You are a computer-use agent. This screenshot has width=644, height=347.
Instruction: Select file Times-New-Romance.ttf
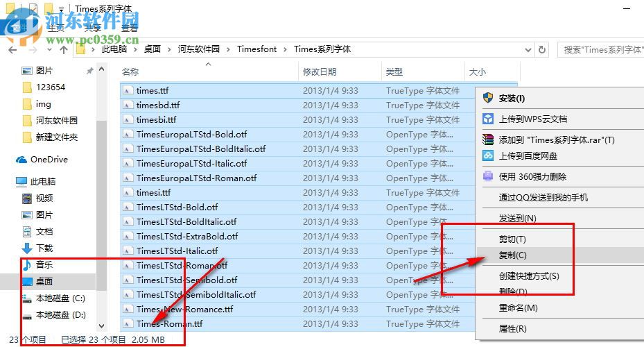(185, 309)
